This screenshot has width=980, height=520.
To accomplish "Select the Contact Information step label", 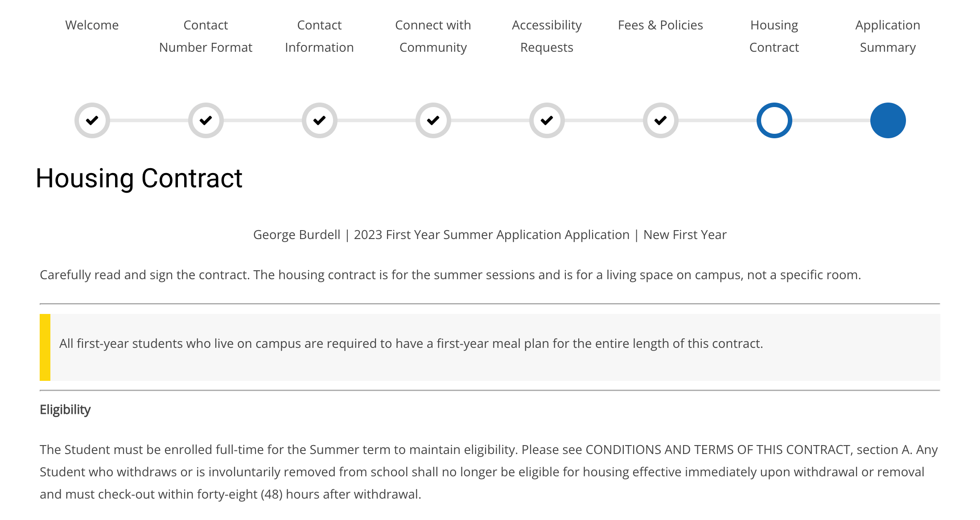I will (319, 36).
